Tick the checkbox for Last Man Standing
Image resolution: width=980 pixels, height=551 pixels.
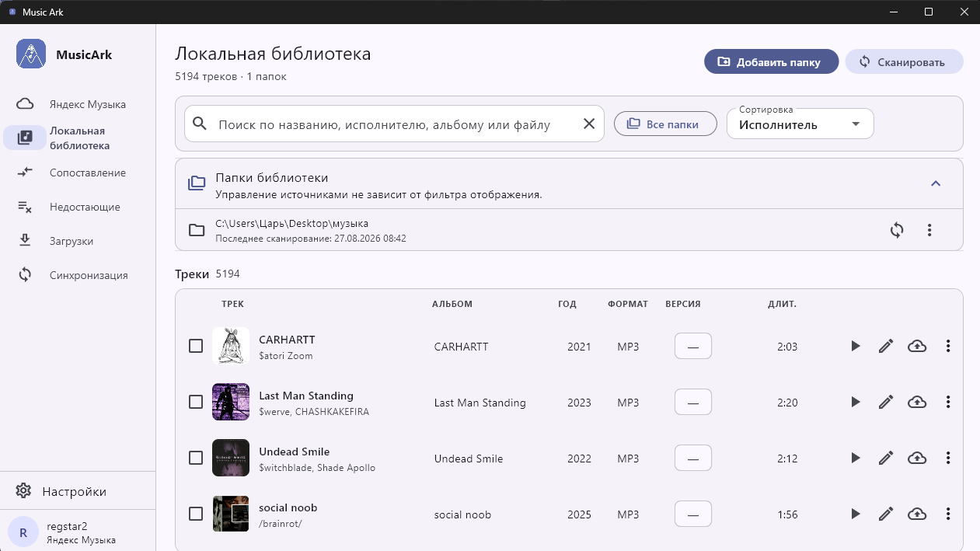click(x=196, y=402)
